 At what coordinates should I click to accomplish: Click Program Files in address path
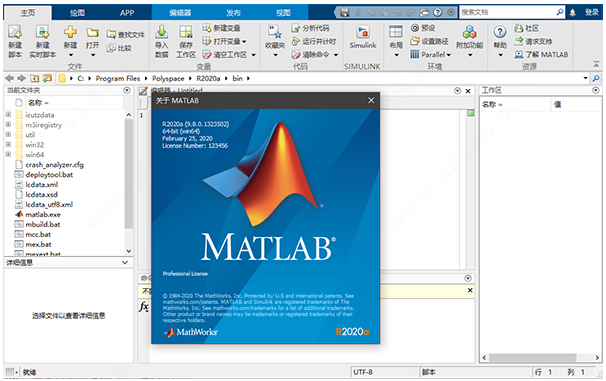(118, 78)
